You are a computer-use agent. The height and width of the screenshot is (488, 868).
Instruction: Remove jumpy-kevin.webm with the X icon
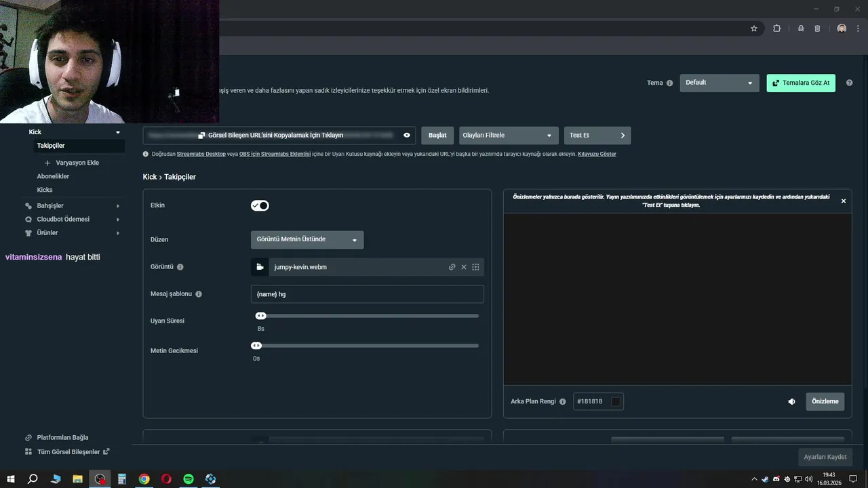[464, 267]
